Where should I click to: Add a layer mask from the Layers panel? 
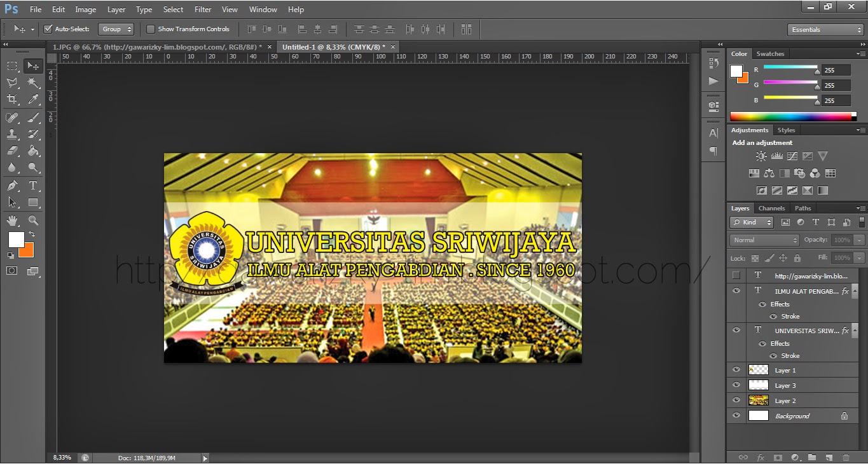pyautogui.click(x=777, y=457)
